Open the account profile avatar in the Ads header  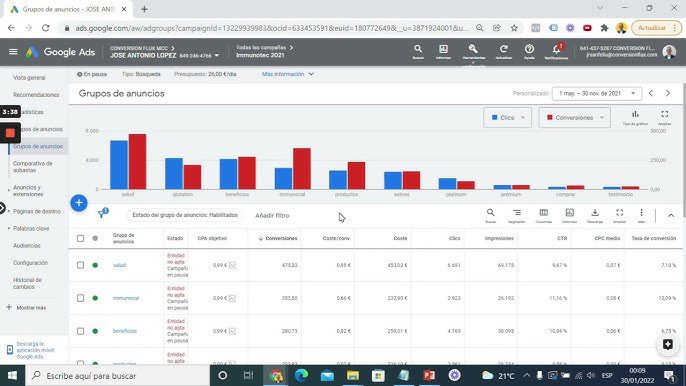point(669,52)
